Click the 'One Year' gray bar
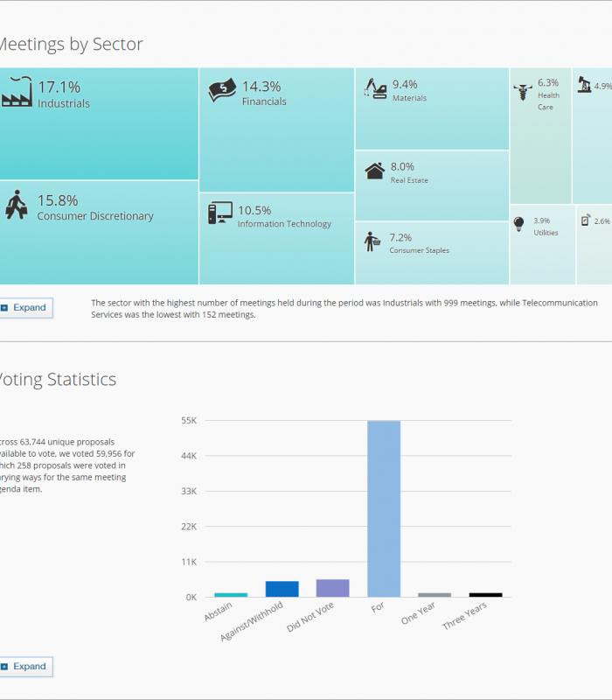This screenshot has height=700, width=612. point(435,595)
